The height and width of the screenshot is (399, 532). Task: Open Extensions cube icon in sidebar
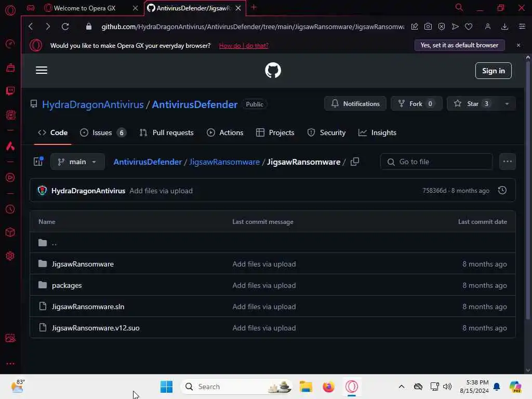tap(10, 232)
